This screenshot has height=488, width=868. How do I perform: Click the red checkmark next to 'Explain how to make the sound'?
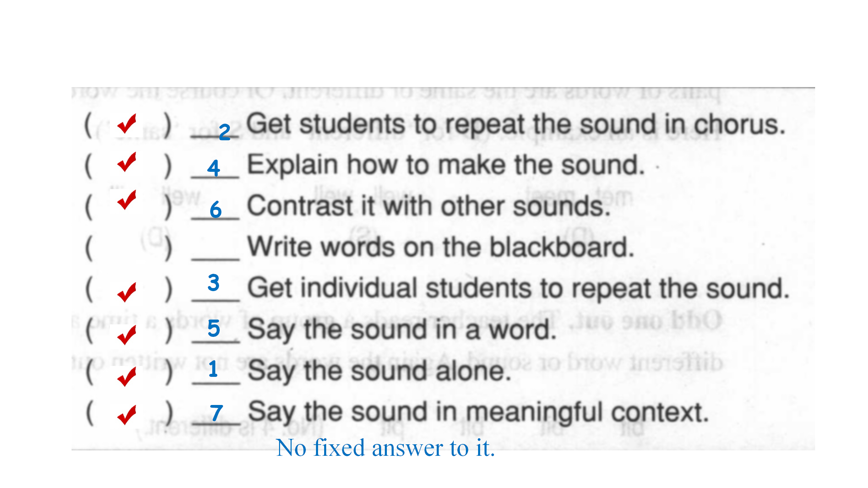pyautogui.click(x=127, y=162)
